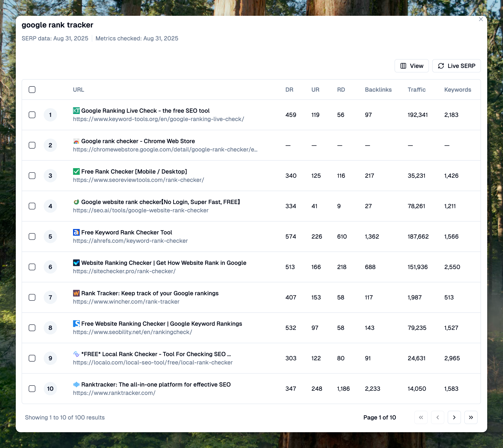Click the keyword-tools.org favicon in row 1
Viewport: 503px width, 448px height.
click(x=76, y=111)
